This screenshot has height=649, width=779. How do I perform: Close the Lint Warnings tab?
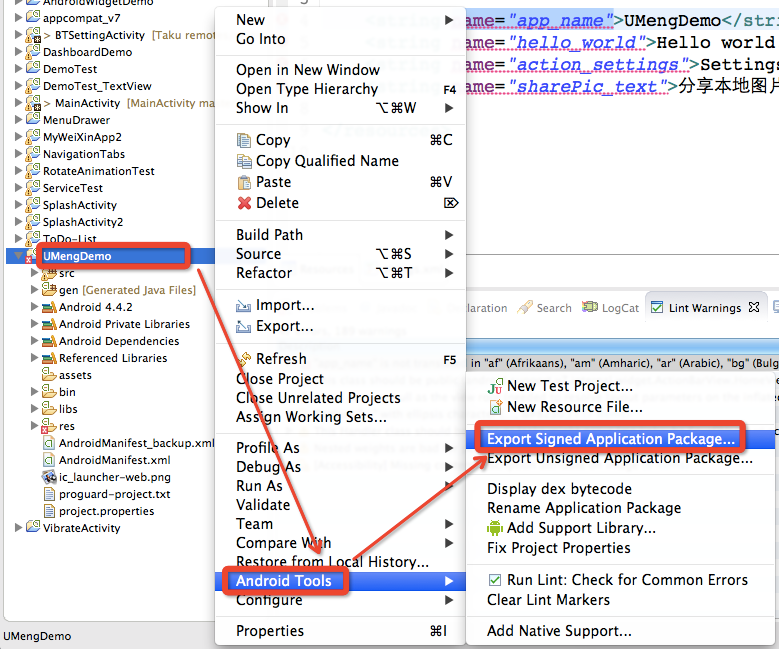(754, 307)
